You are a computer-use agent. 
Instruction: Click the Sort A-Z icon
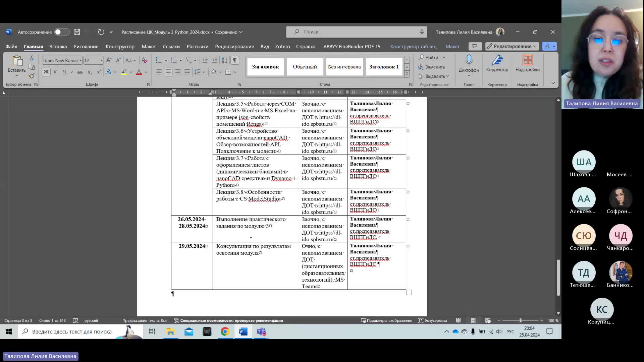point(224,60)
